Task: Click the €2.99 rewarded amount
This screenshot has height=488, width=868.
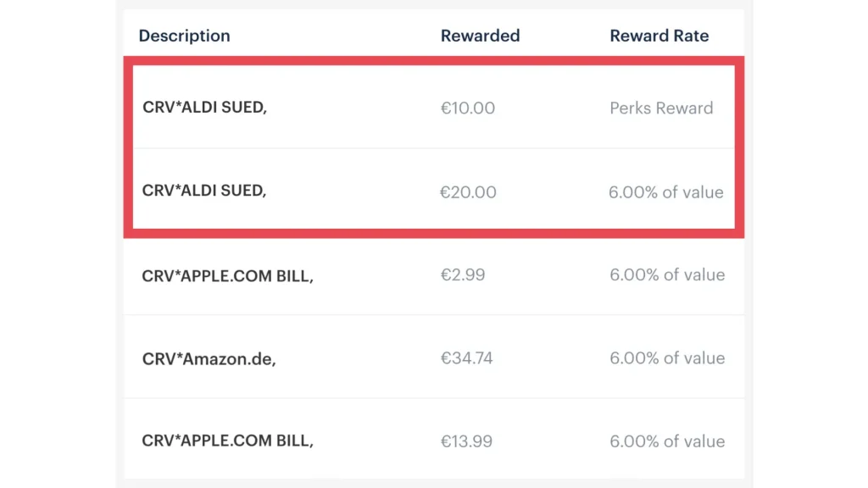Action: (463, 275)
